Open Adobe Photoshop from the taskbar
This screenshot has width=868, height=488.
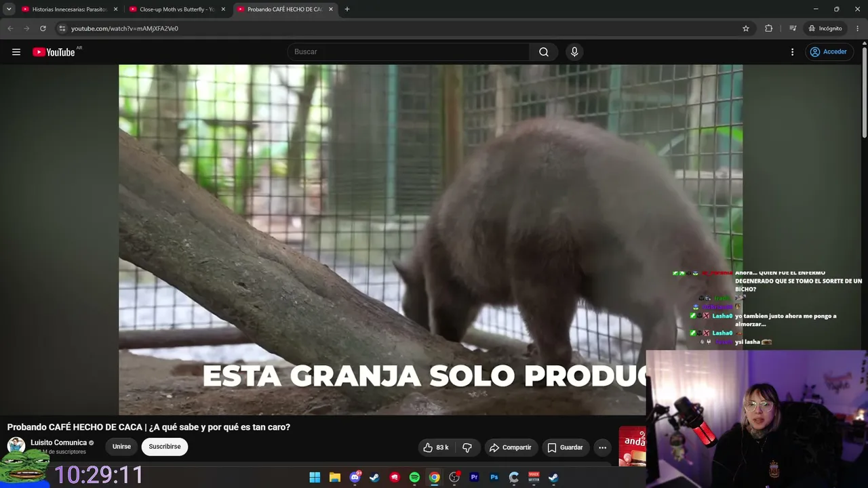click(494, 477)
